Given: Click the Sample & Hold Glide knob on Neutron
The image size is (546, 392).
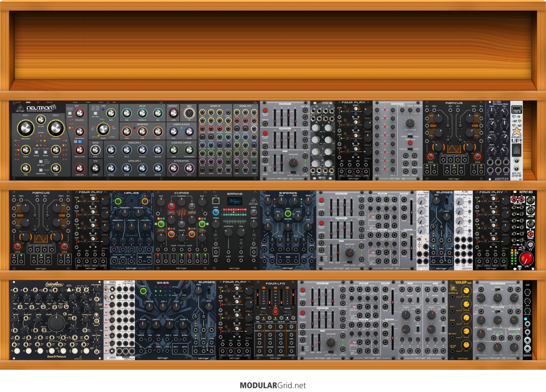Looking at the screenshot, I should [189, 131].
